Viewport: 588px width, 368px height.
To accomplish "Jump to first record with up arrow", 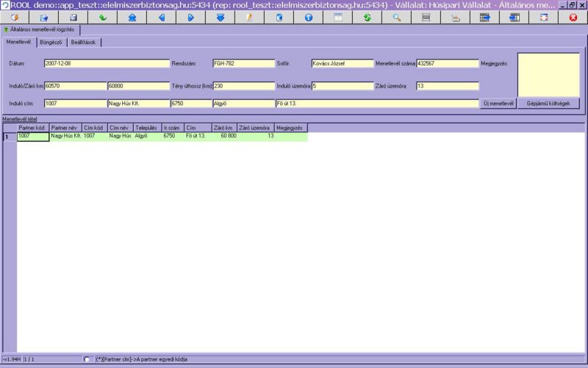I will click(x=132, y=17).
